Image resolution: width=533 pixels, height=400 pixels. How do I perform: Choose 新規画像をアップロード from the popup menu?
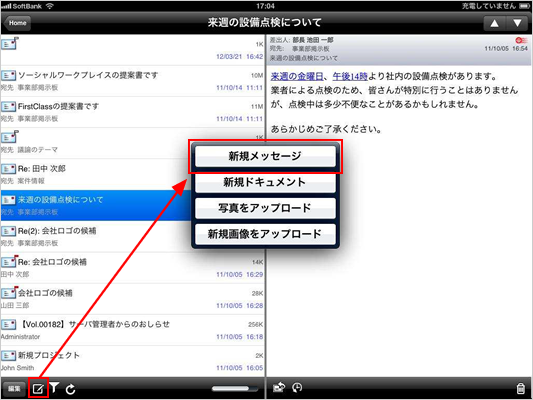(265, 234)
